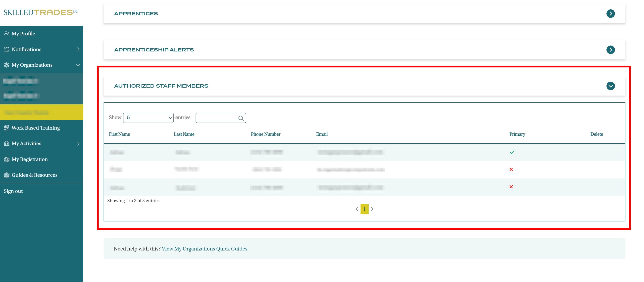Click the My Organizations network icon
Image resolution: width=644 pixels, height=282 pixels.
pos(6,65)
